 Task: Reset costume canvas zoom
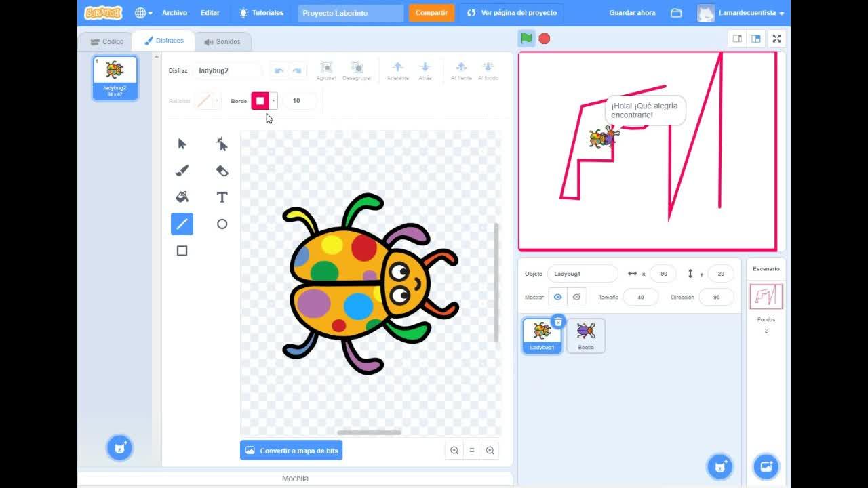472,451
